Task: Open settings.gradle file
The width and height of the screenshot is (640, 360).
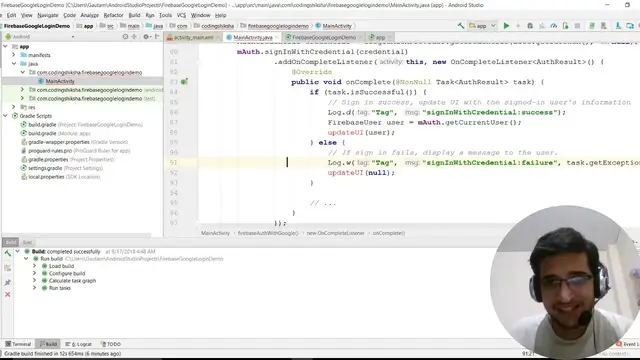Action: [x=62, y=168]
